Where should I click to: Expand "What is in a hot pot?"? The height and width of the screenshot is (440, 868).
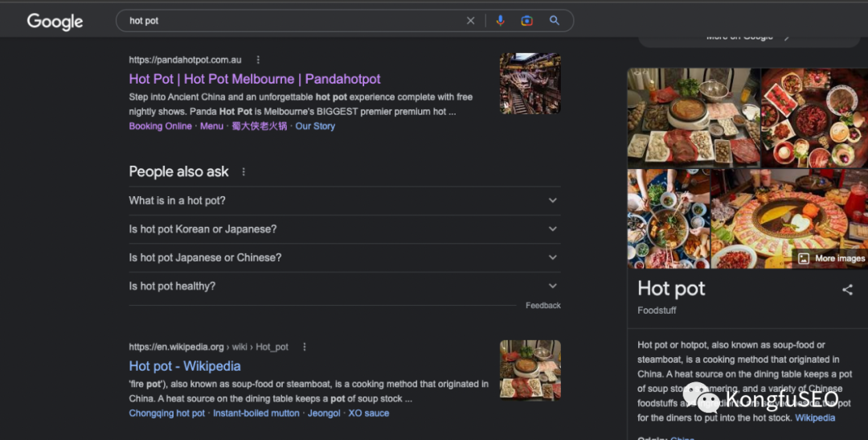click(344, 200)
